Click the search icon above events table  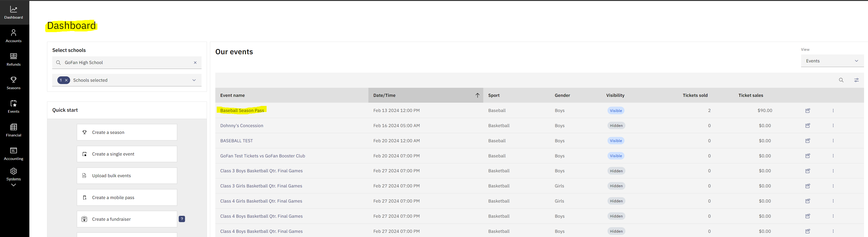coord(841,80)
